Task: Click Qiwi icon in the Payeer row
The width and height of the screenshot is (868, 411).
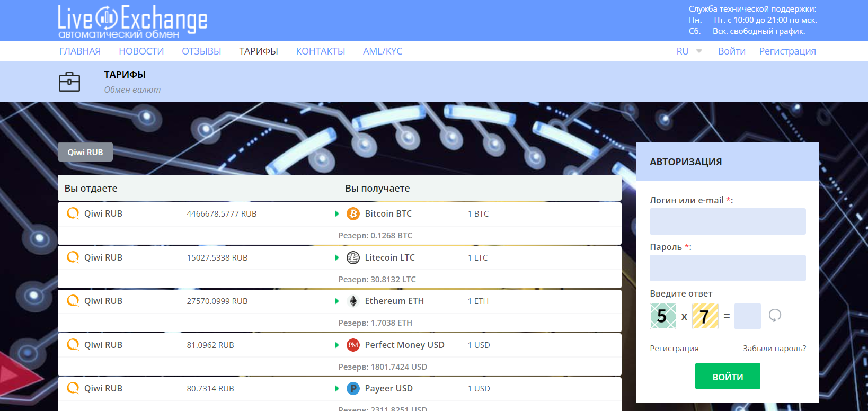Action: point(73,388)
